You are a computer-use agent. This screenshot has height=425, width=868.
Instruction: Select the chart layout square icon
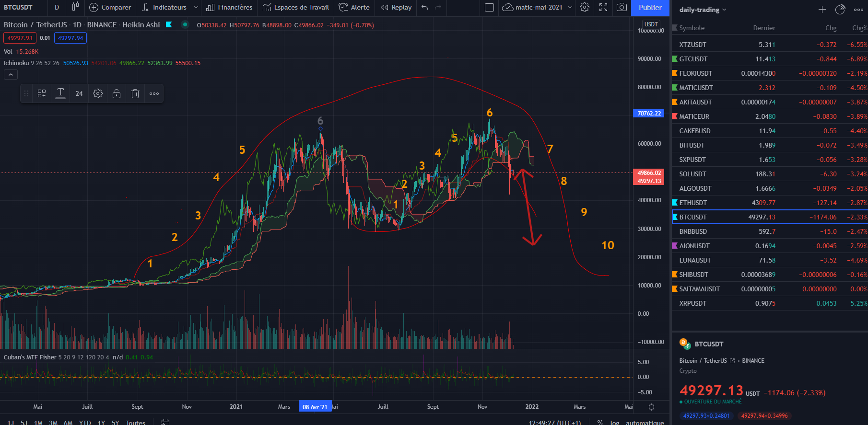(x=489, y=7)
